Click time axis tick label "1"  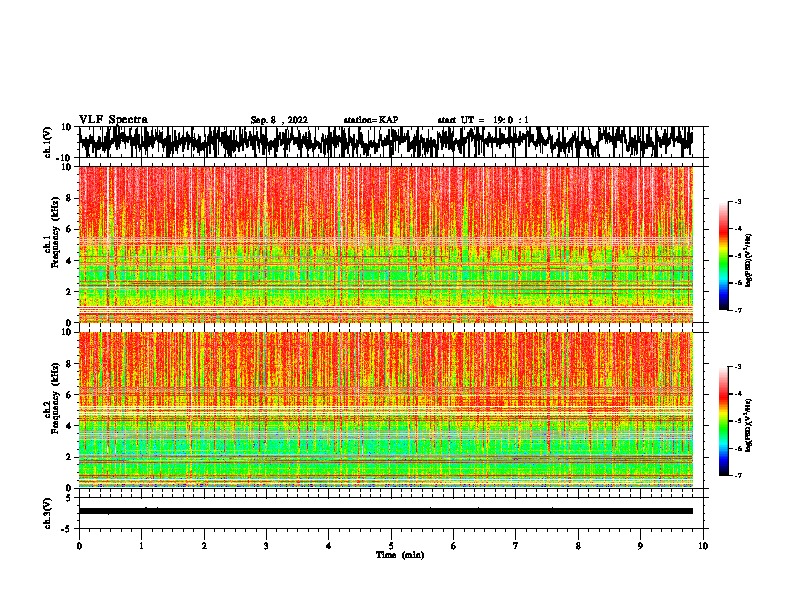tap(141, 546)
